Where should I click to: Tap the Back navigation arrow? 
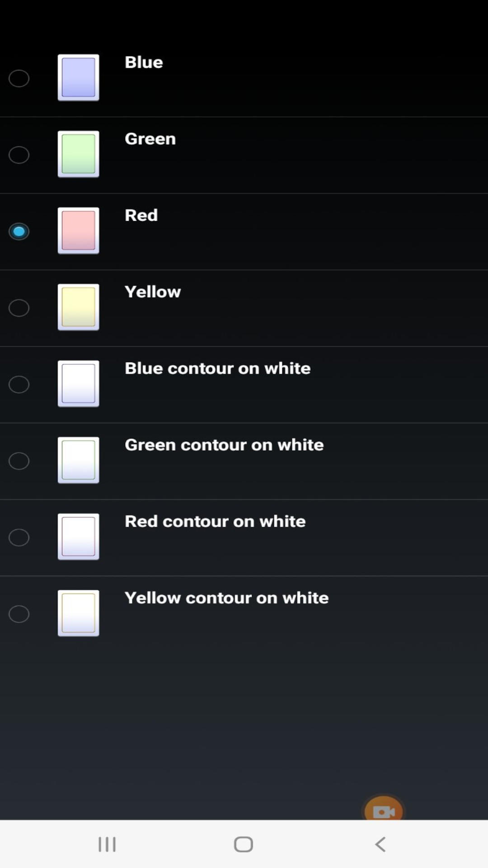pos(380,844)
